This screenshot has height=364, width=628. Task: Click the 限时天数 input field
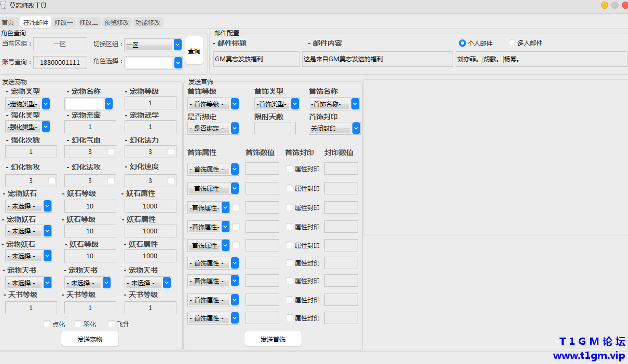click(x=275, y=128)
